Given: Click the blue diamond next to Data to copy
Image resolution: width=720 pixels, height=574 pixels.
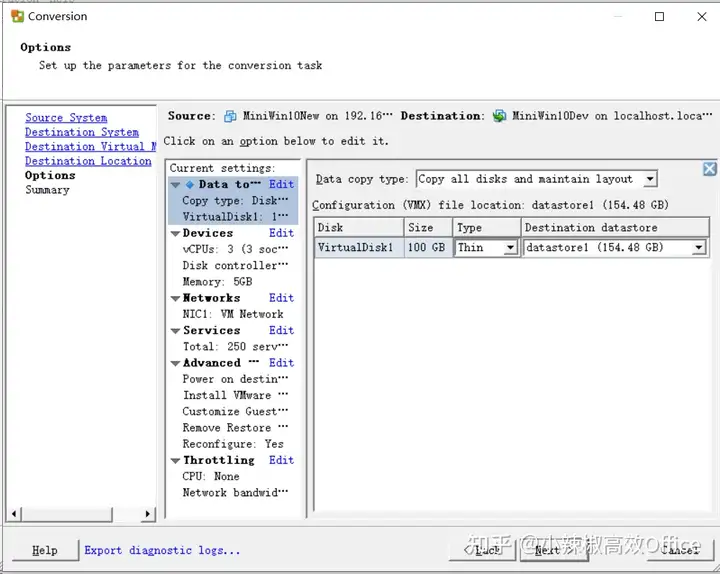Looking at the screenshot, I should pos(190,185).
